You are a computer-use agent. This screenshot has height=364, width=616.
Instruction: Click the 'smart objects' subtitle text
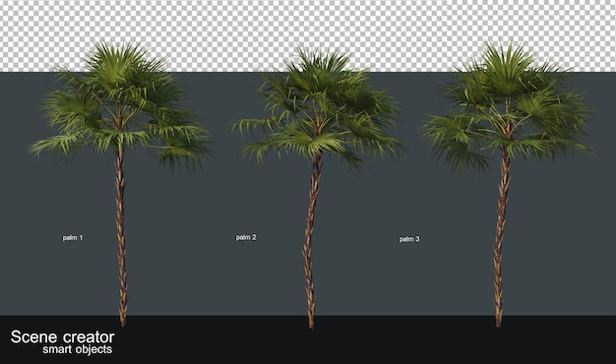[x=78, y=349]
